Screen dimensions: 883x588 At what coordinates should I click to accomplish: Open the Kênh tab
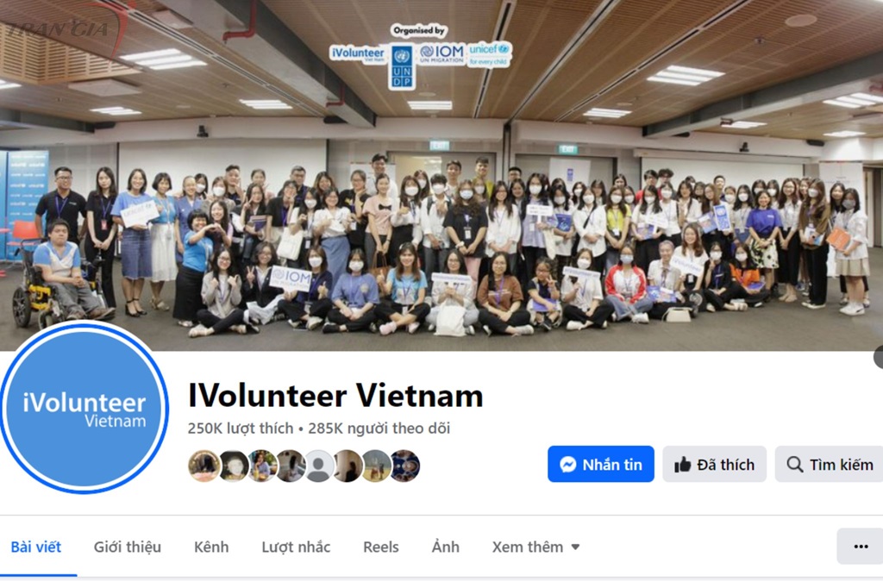point(211,547)
